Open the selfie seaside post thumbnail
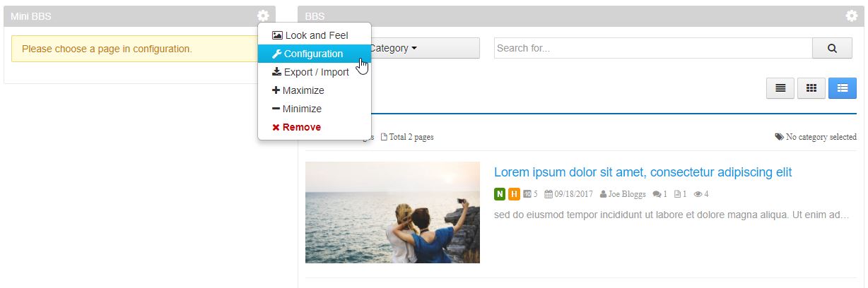This screenshot has width=868, height=288. coord(392,212)
